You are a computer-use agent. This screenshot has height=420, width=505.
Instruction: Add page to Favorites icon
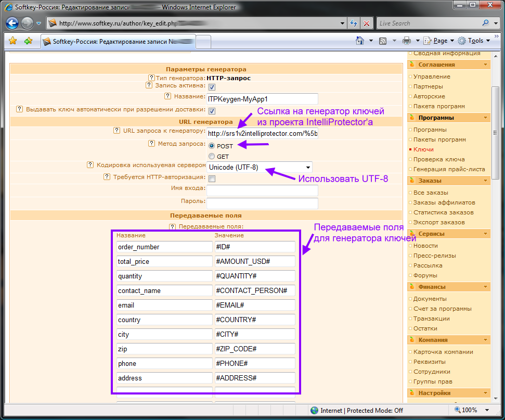tap(28, 41)
